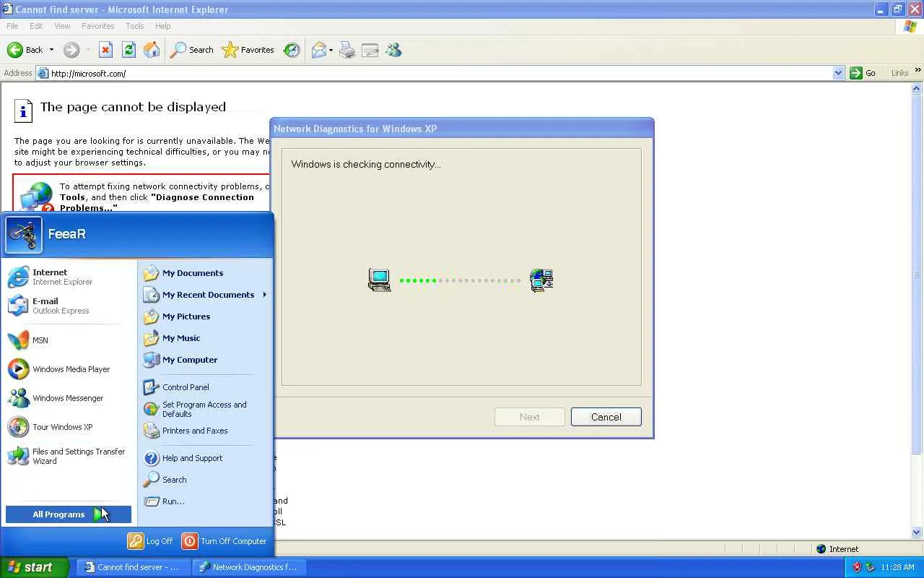
Task: Open the address bar dropdown list
Action: (838, 73)
